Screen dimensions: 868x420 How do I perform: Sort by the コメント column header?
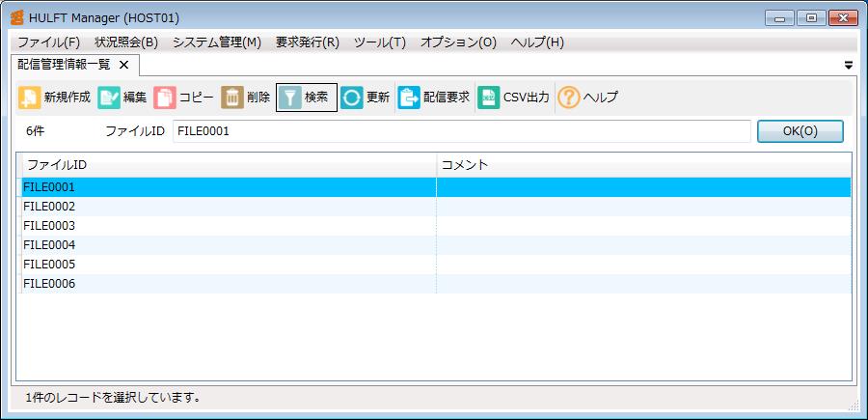tap(644, 165)
